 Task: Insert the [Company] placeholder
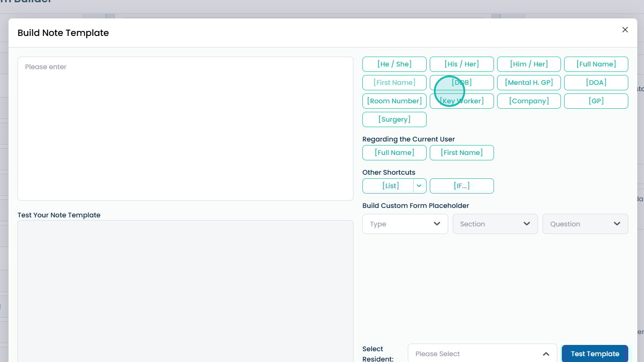(x=529, y=101)
